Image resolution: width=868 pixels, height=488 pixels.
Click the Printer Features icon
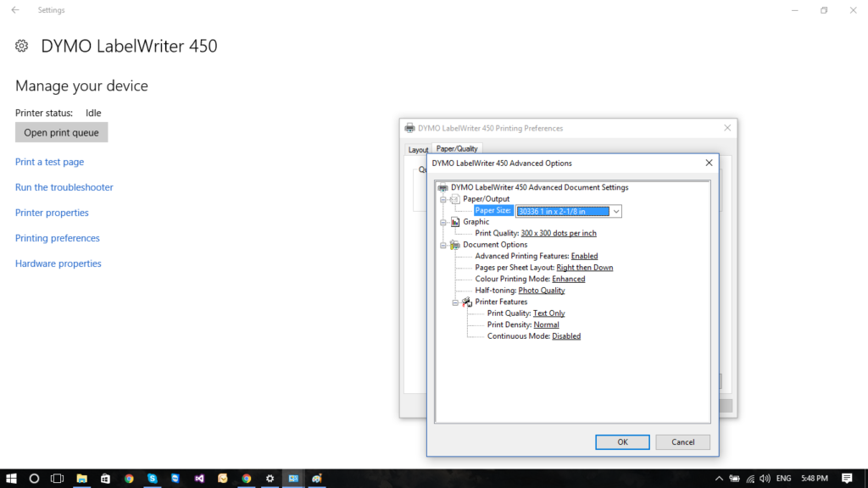[467, 302]
